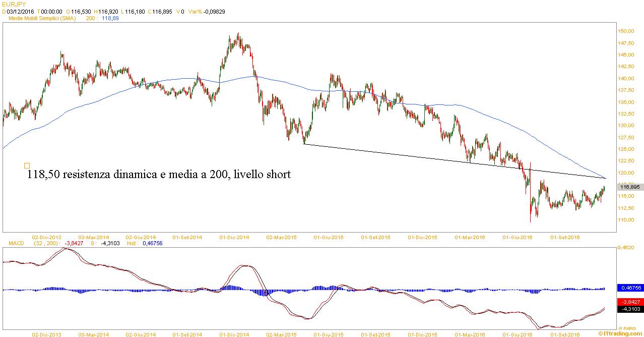Click the 150,00 price axis label
The height and width of the screenshot is (337, 644).
(x=625, y=31)
